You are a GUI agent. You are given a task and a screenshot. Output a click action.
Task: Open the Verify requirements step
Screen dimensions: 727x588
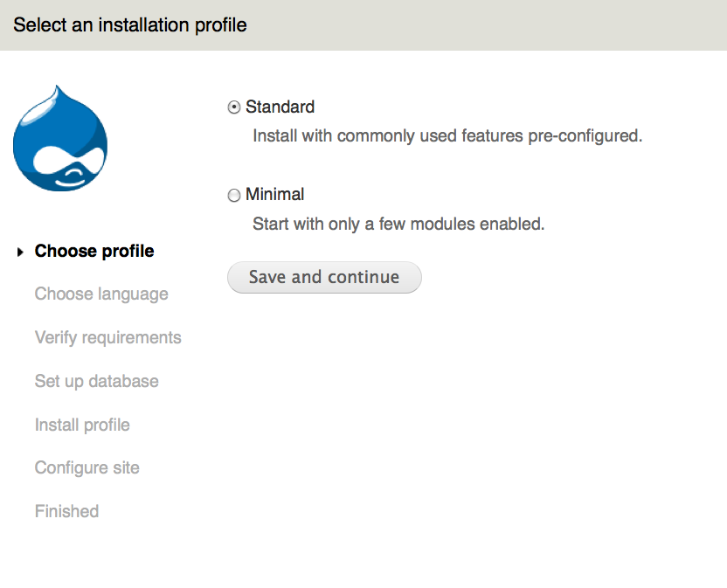(x=108, y=338)
